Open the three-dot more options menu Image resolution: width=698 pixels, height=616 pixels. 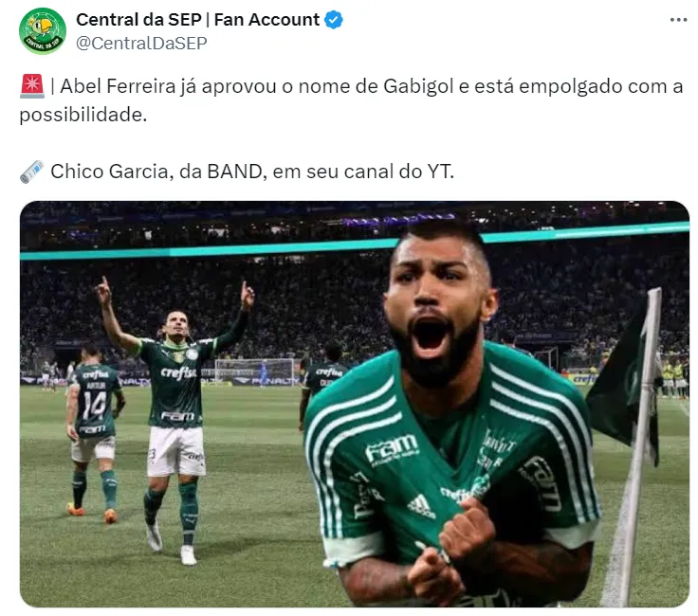[x=678, y=20]
